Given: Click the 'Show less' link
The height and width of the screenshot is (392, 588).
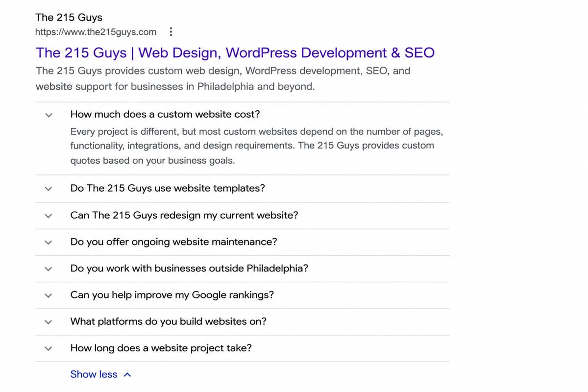Looking at the screenshot, I should 94,374.
